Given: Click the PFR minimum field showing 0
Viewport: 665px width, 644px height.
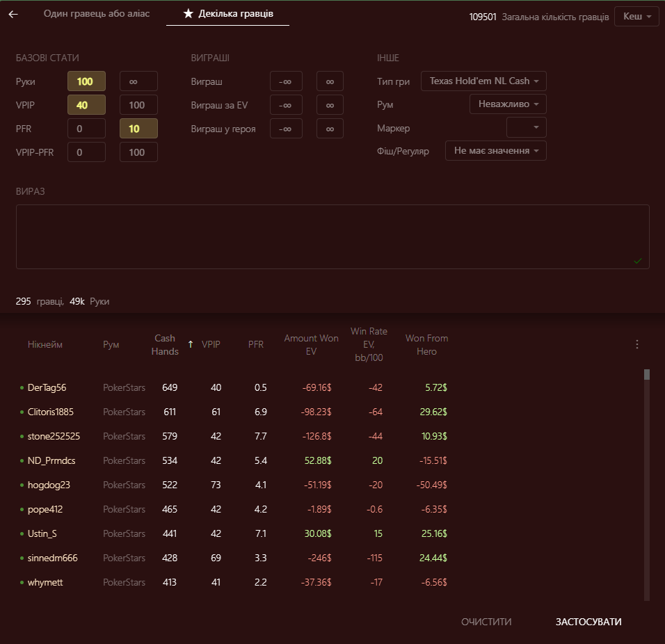Looking at the screenshot, I should [86, 129].
